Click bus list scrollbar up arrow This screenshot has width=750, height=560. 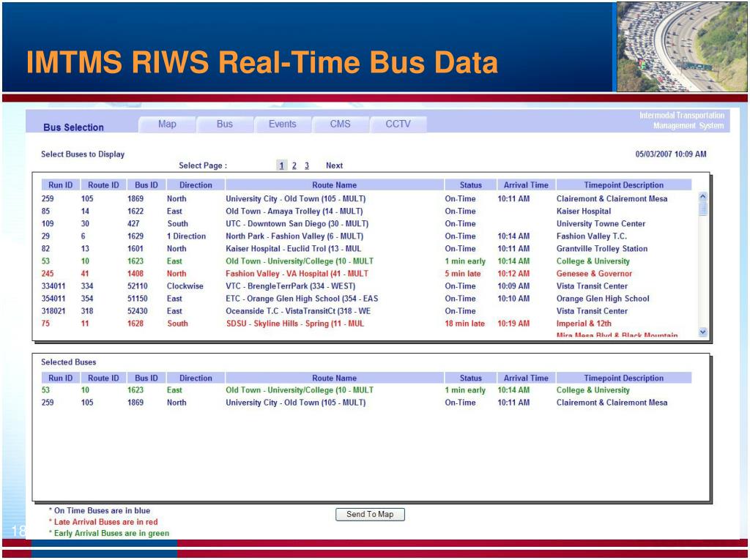point(702,196)
